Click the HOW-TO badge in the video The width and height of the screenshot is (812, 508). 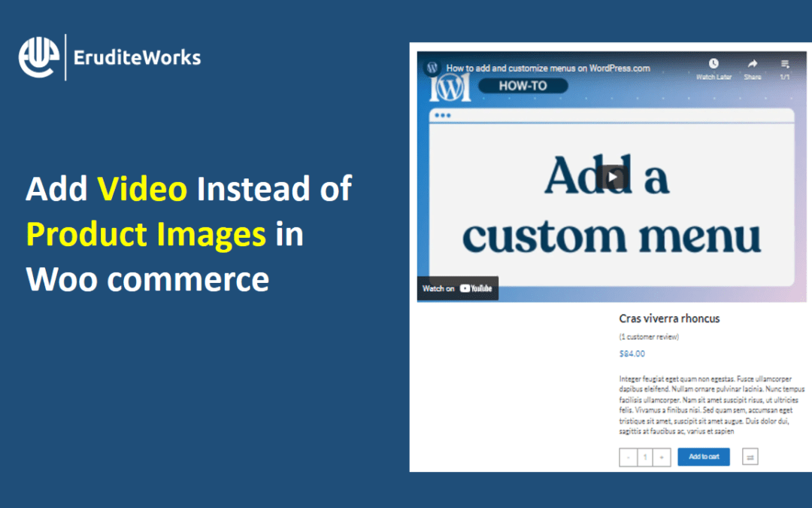coord(523,86)
